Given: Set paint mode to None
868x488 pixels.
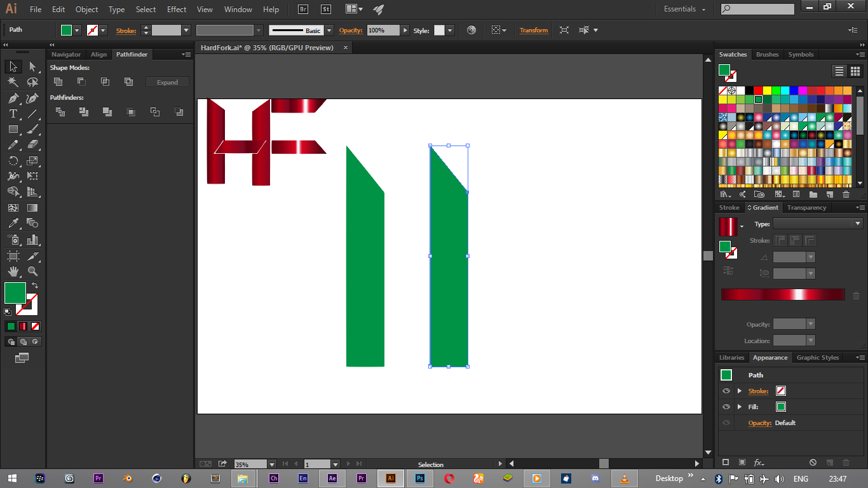Looking at the screenshot, I should pos(36,326).
